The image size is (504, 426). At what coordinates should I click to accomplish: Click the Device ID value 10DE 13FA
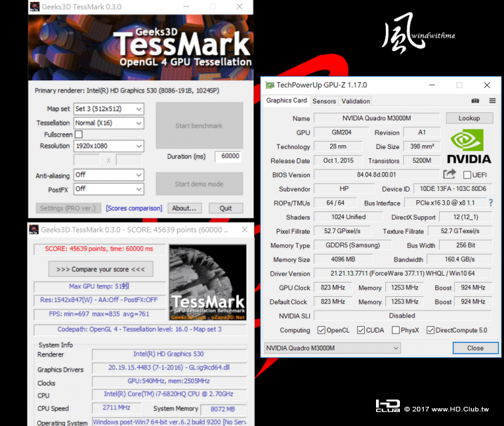(x=453, y=189)
